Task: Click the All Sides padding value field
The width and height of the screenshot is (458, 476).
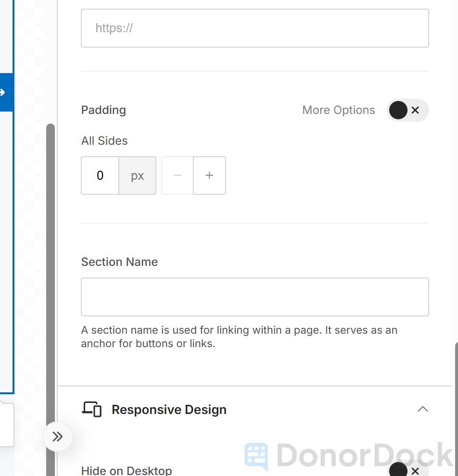Action: [x=100, y=175]
